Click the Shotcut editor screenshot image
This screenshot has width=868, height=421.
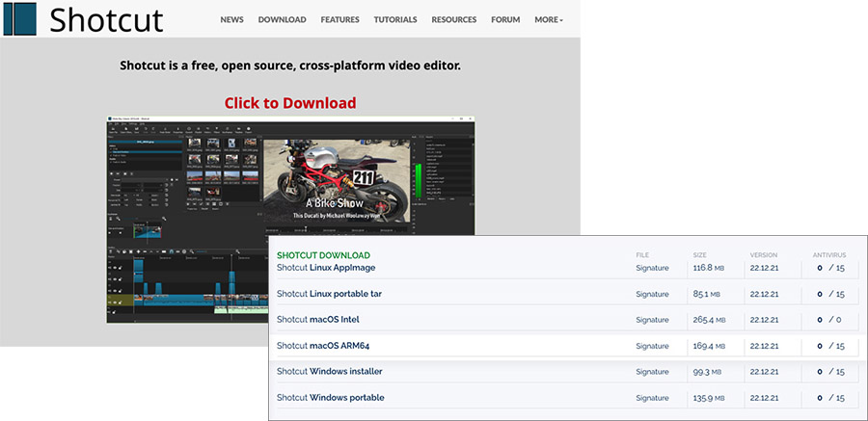pos(290,219)
